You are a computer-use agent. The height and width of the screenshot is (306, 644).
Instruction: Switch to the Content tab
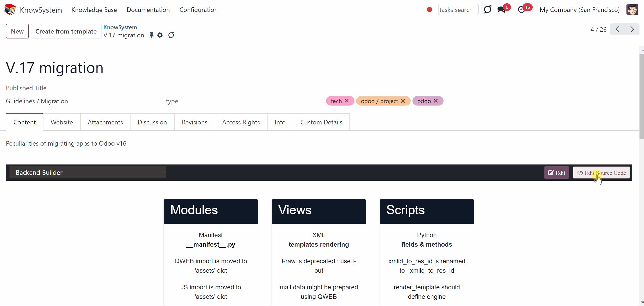25,122
